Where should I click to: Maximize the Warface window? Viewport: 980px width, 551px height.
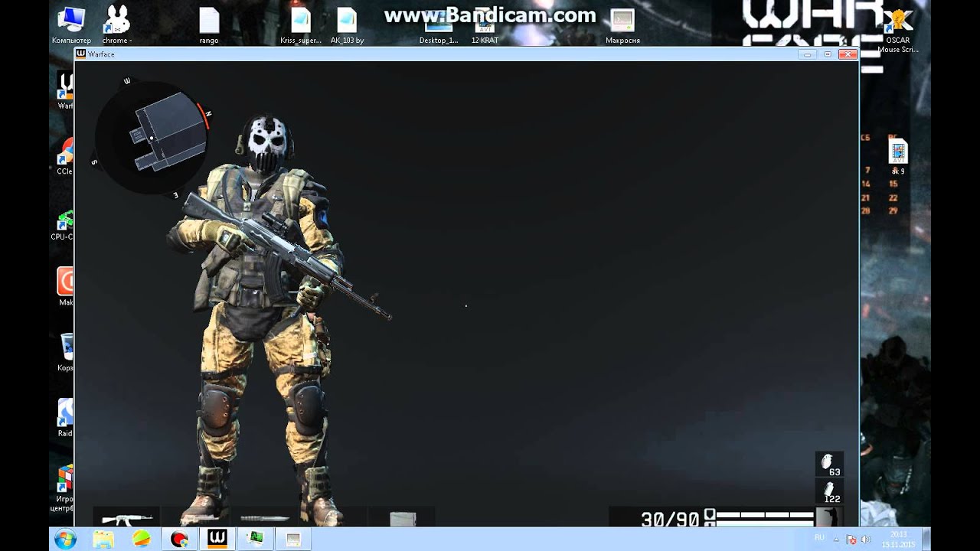828,54
